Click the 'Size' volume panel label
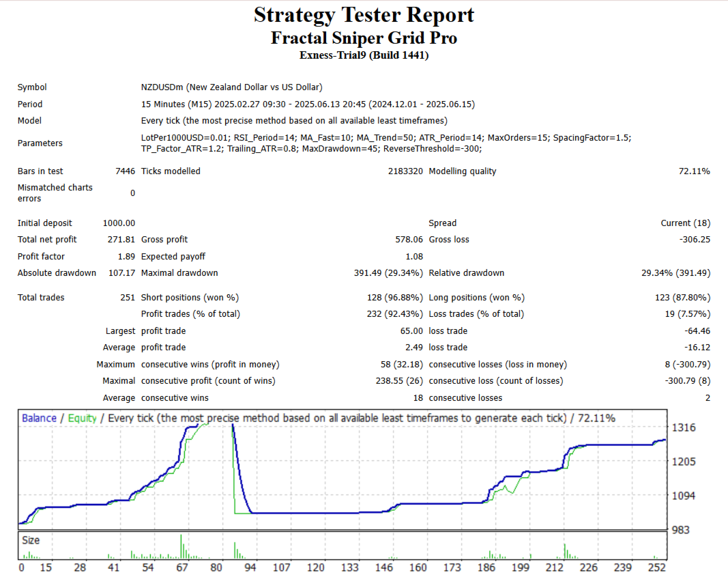Image resolution: width=728 pixels, height=577 pixels. click(x=31, y=540)
